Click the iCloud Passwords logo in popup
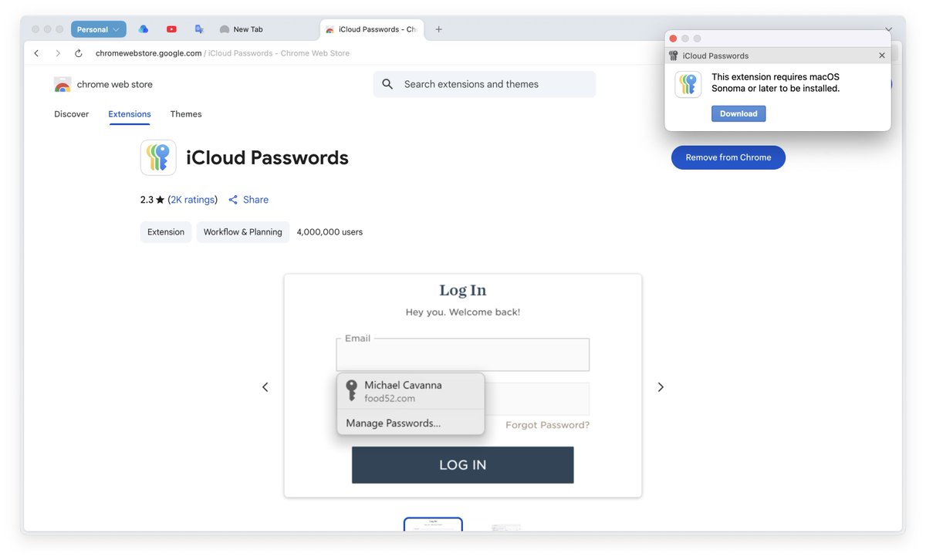The height and width of the screenshot is (560, 926). [688, 85]
